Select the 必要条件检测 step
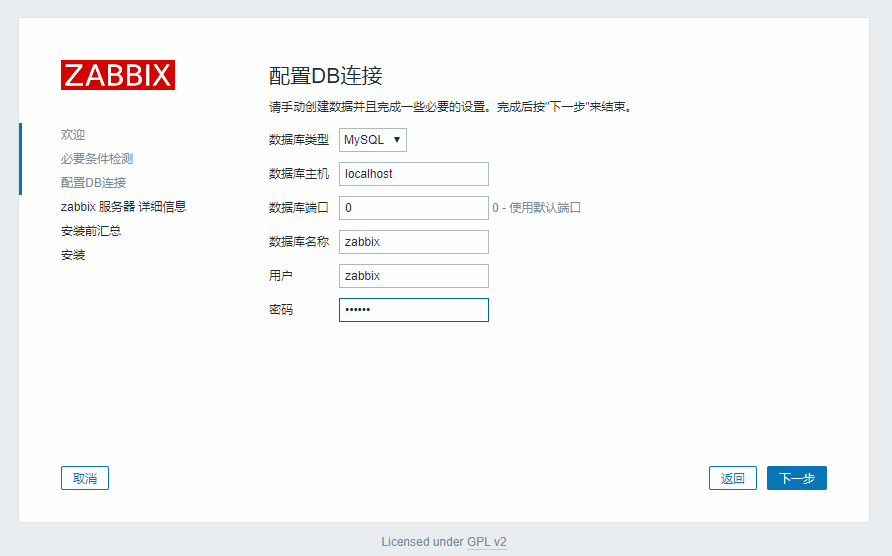Image resolution: width=892 pixels, height=556 pixels. pos(97,159)
